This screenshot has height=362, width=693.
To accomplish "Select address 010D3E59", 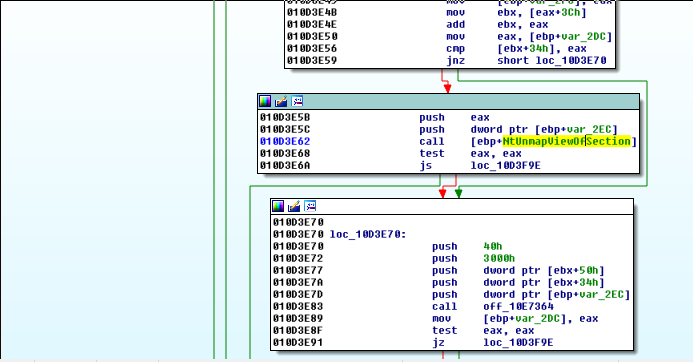I will [312, 61].
